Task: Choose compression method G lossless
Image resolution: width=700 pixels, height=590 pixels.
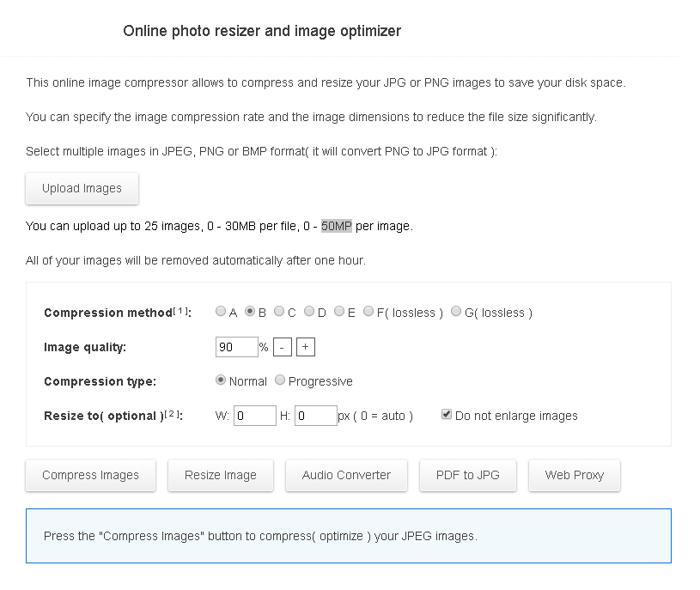Action: click(x=455, y=312)
